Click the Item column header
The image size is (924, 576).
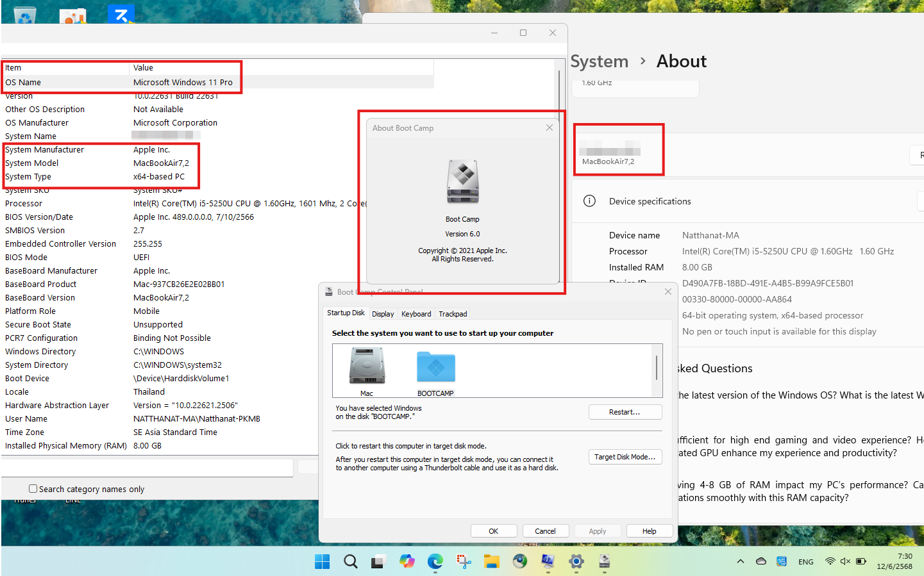tap(65, 67)
